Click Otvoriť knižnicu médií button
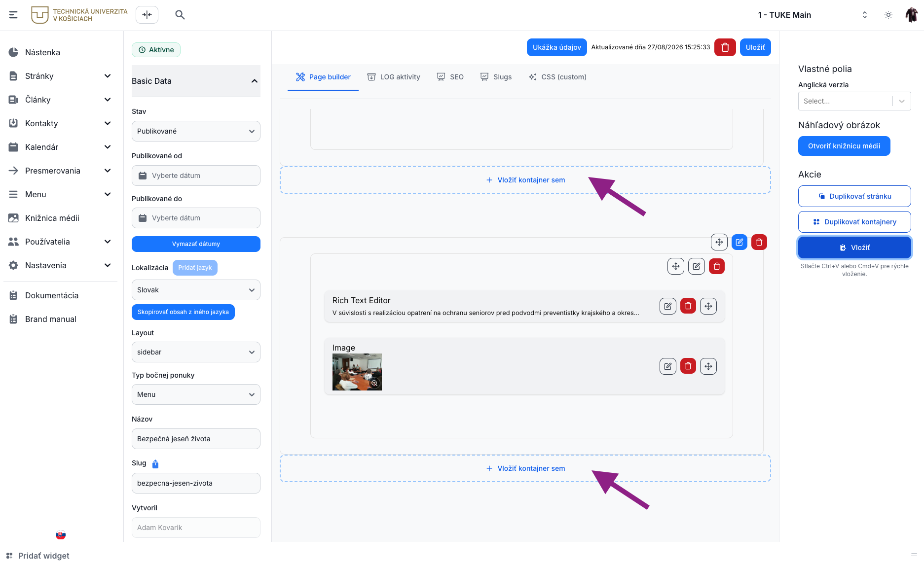Screen dimensions: 924x566 point(844,146)
